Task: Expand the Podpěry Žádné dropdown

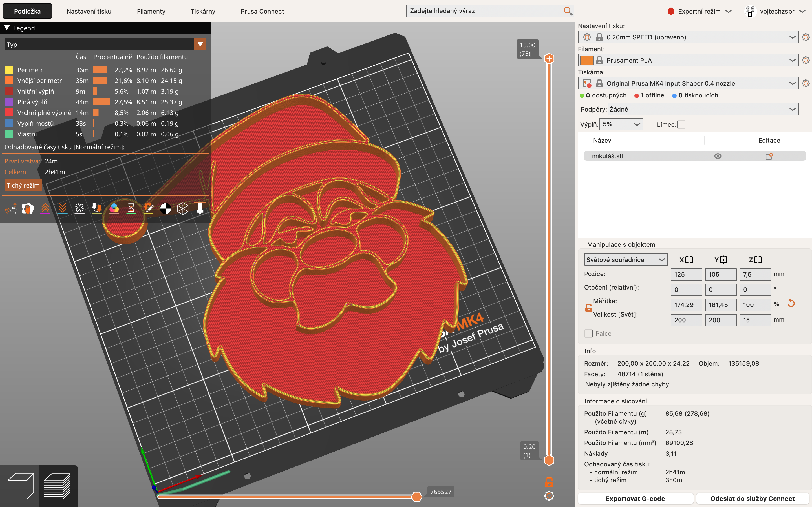Action: coord(703,109)
